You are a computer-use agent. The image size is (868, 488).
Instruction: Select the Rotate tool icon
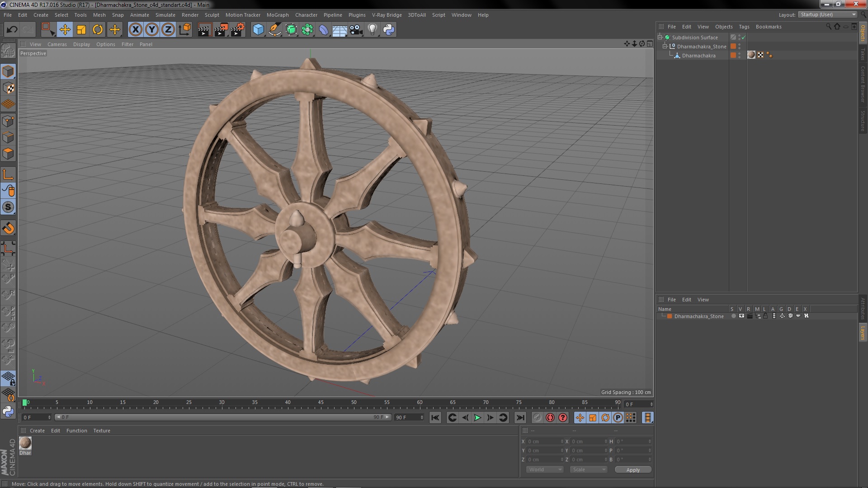point(98,30)
